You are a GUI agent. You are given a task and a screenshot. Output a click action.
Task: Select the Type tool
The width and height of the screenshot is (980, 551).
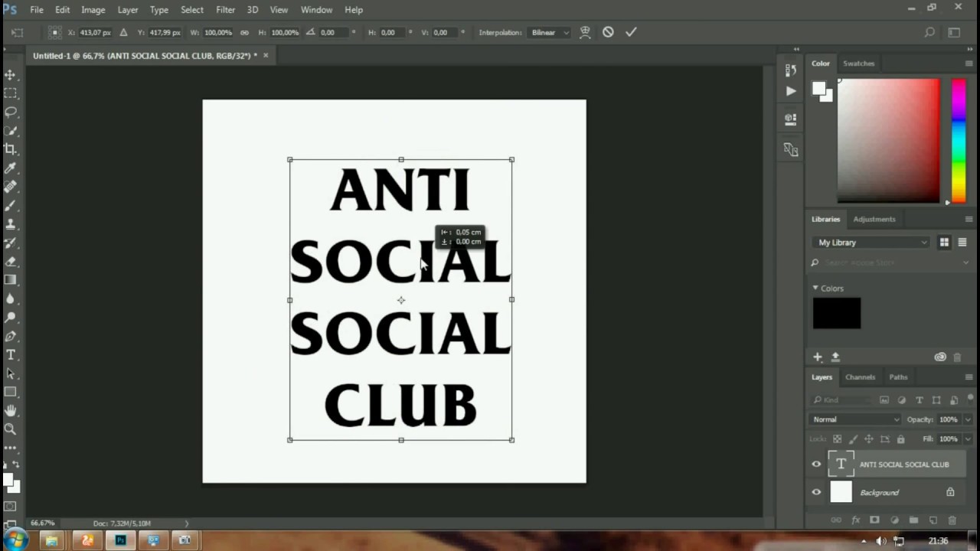tap(11, 354)
